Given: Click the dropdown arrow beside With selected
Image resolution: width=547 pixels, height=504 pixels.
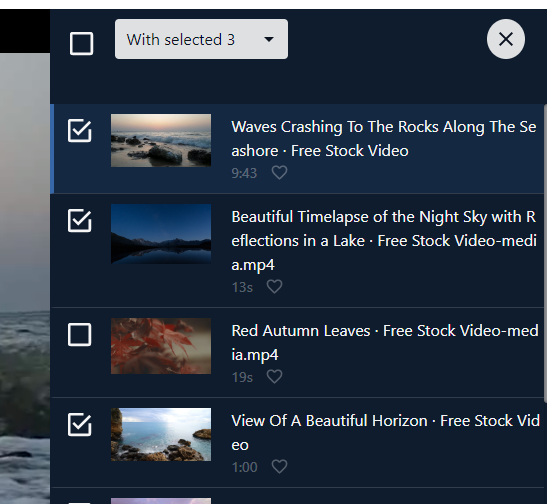Looking at the screenshot, I should tap(269, 39).
